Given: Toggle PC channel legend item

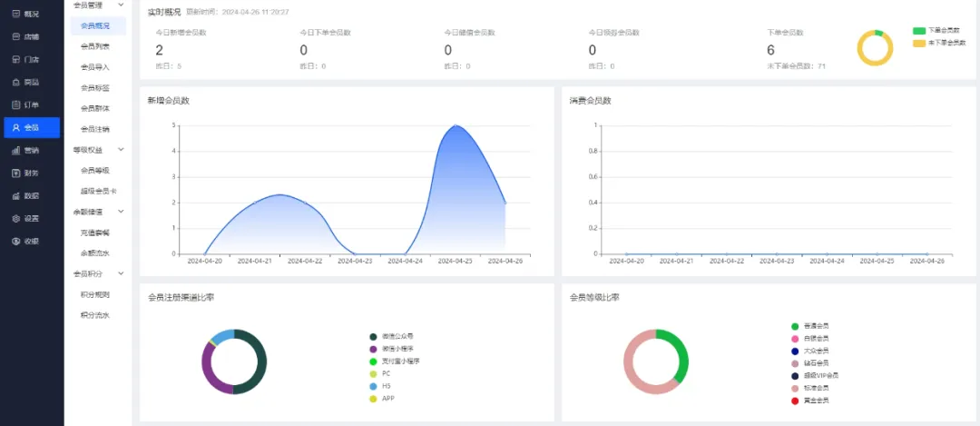Looking at the screenshot, I should point(380,373).
